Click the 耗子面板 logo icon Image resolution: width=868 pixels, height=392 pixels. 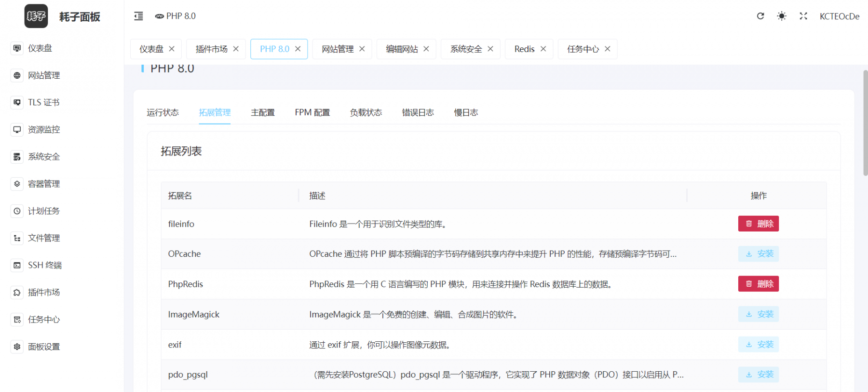(x=36, y=16)
